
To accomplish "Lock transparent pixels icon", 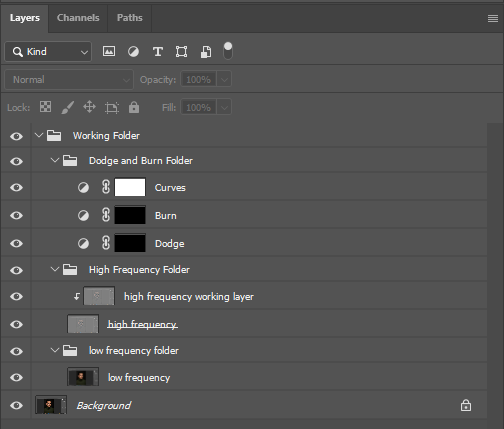I will [x=46, y=107].
